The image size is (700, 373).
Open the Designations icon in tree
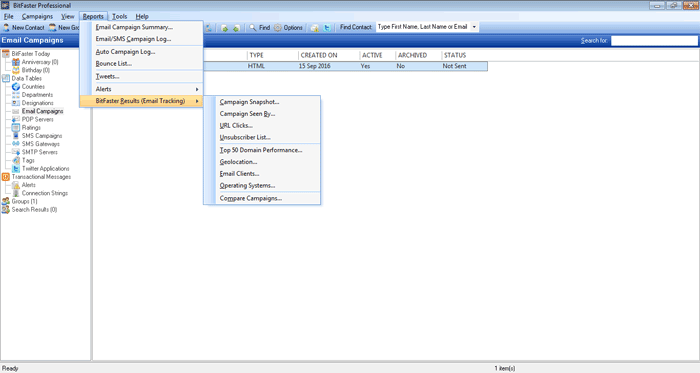coord(16,103)
